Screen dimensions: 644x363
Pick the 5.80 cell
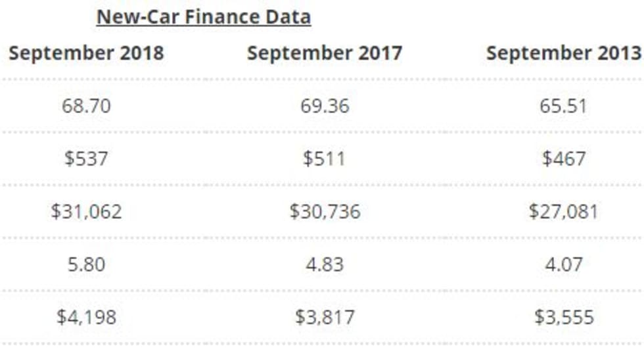[x=86, y=264]
